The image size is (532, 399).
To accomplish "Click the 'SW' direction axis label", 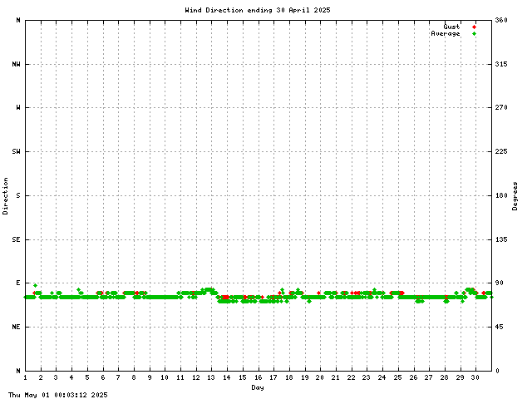I will point(16,151).
